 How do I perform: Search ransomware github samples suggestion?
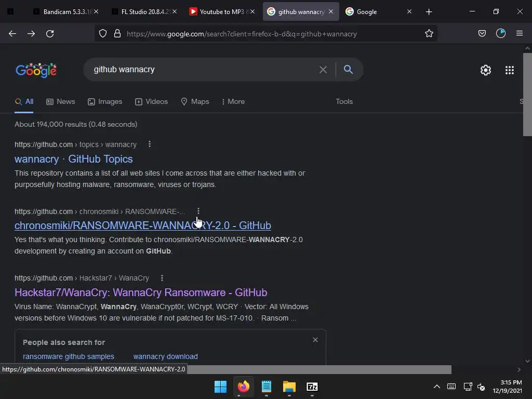click(69, 356)
